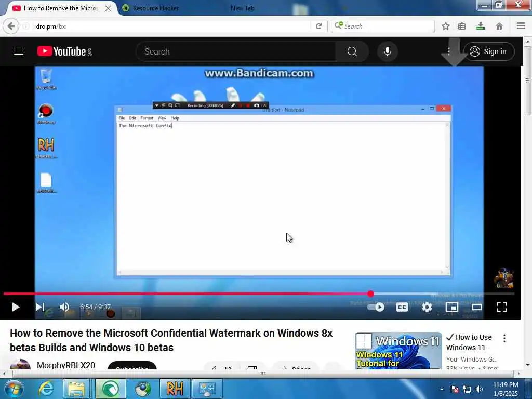Click the browser address bar dro.pm/bx
Screen dimensions: 532x399
click(170, 26)
